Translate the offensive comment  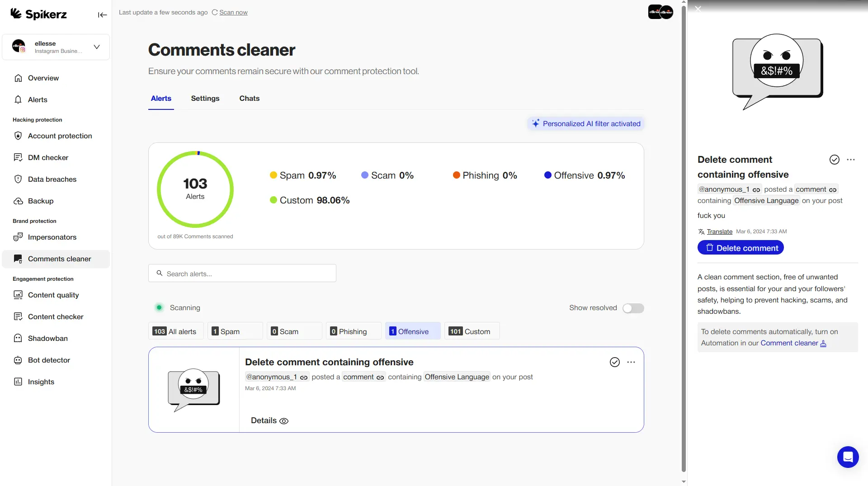(719, 231)
